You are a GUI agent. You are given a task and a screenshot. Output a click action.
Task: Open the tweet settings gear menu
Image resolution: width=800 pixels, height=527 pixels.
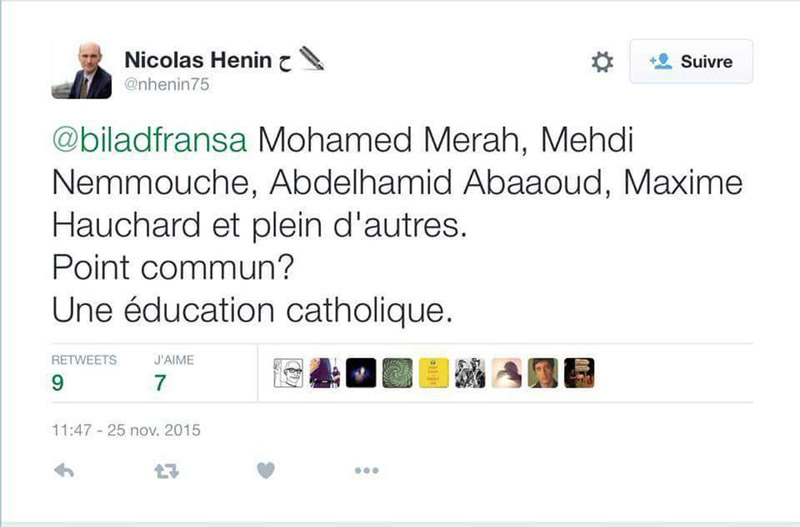[x=602, y=62]
